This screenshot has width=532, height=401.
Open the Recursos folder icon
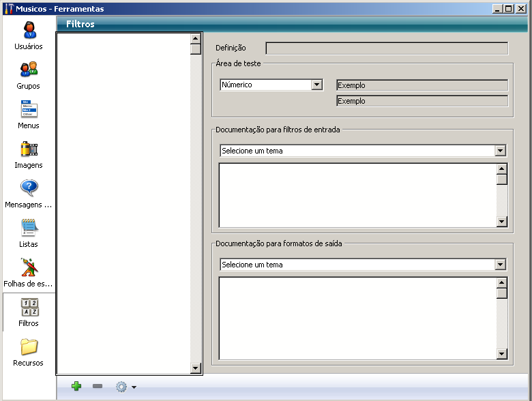29,348
